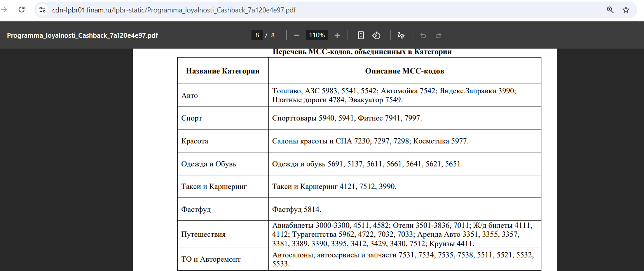Click the Фастфуд 5814 description cell
Viewport: 644px width, 271px height.
coord(405,209)
